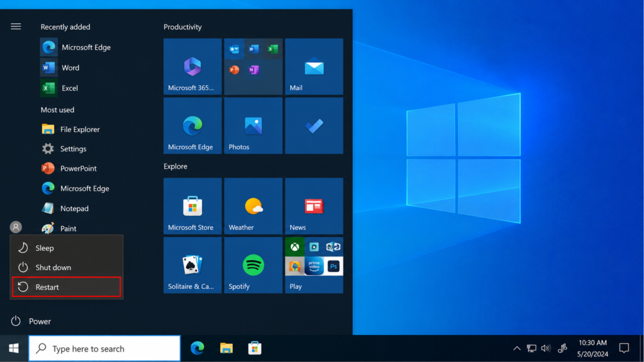644x362 pixels.
Task: Open the notification action center
Action: click(x=624, y=348)
